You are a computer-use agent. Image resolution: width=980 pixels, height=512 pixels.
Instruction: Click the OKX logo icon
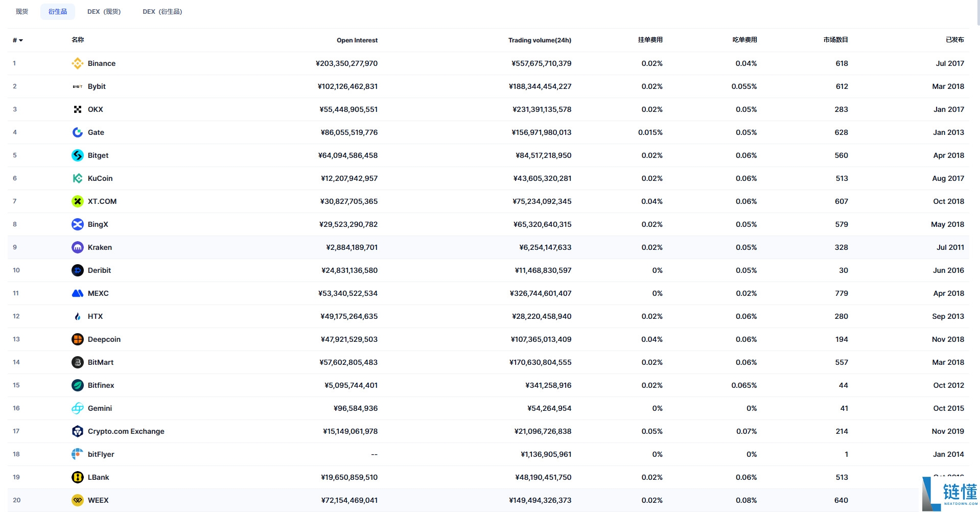tap(77, 109)
